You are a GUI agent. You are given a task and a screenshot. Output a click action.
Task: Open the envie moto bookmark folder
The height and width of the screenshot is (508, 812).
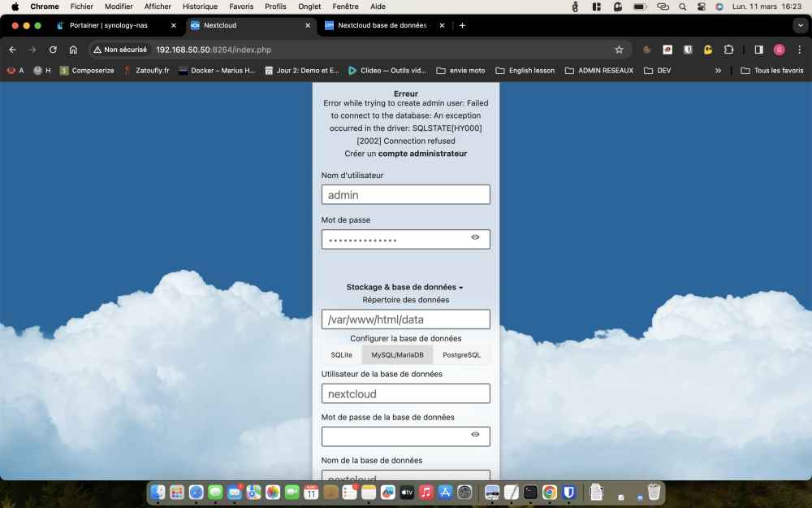pos(461,71)
